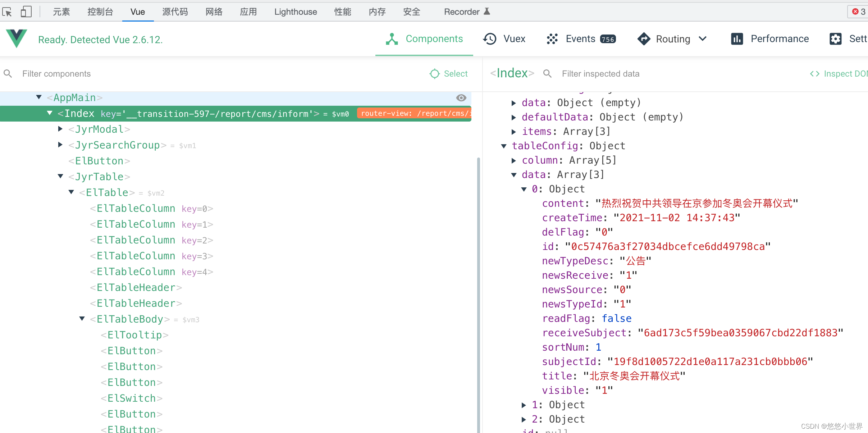Select the ElSwitch component in tree
Viewport: 868px width, 433px height.
pos(132,398)
